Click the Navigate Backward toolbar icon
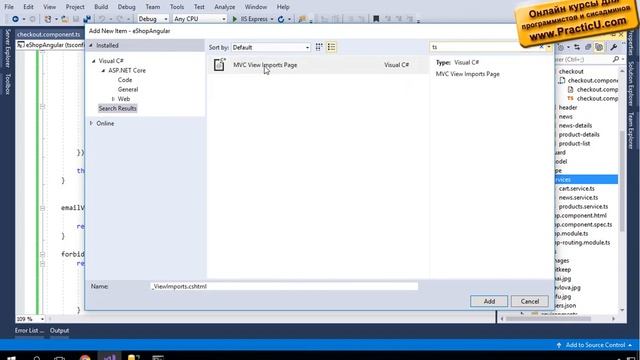 point(15,19)
